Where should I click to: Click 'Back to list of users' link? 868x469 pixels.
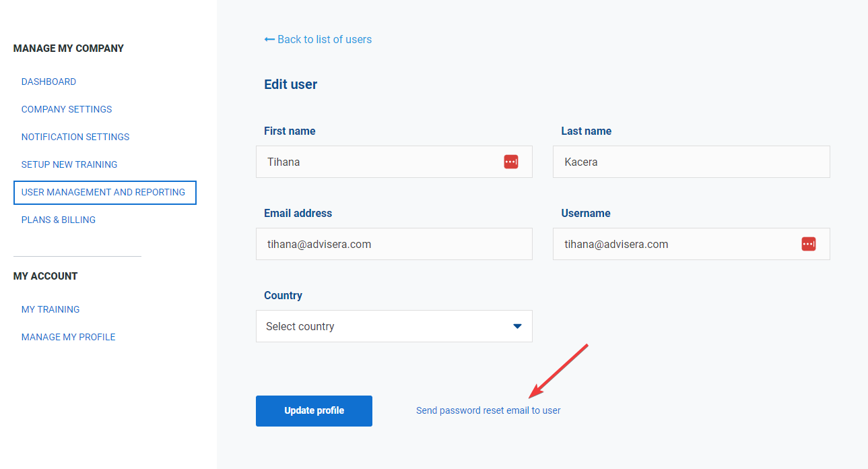click(324, 39)
